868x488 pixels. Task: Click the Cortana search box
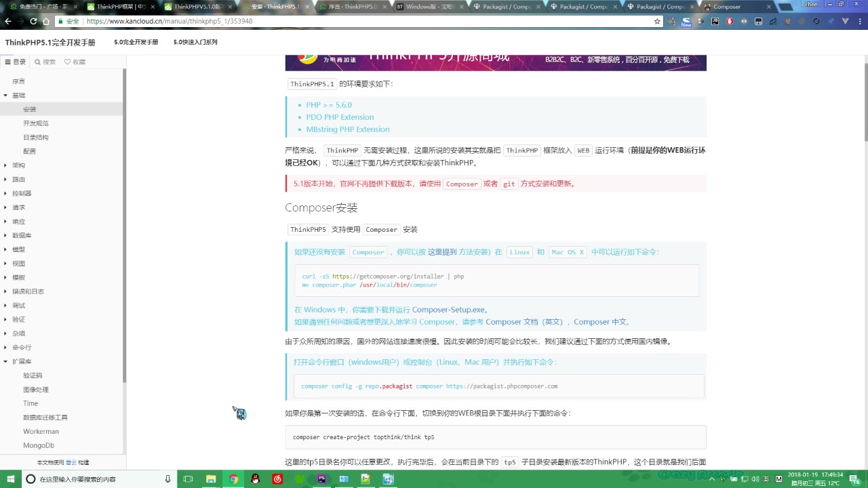coord(100,479)
